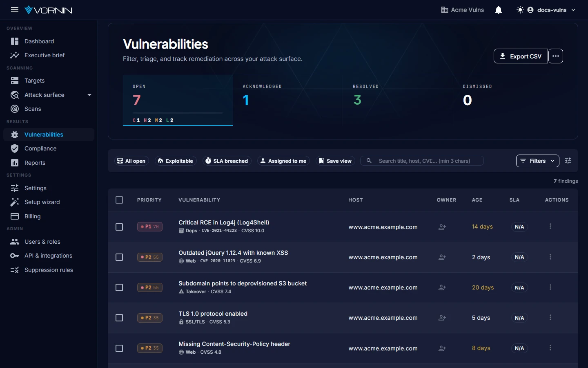Open Outdated jQuery 1.12.4 with known XSS
The image size is (588, 368).
click(233, 253)
